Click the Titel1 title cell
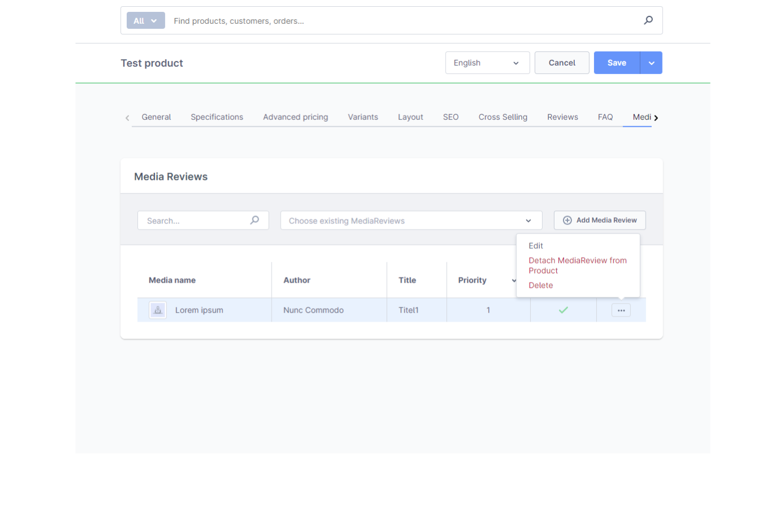The height and width of the screenshot is (532, 783). coord(408,310)
